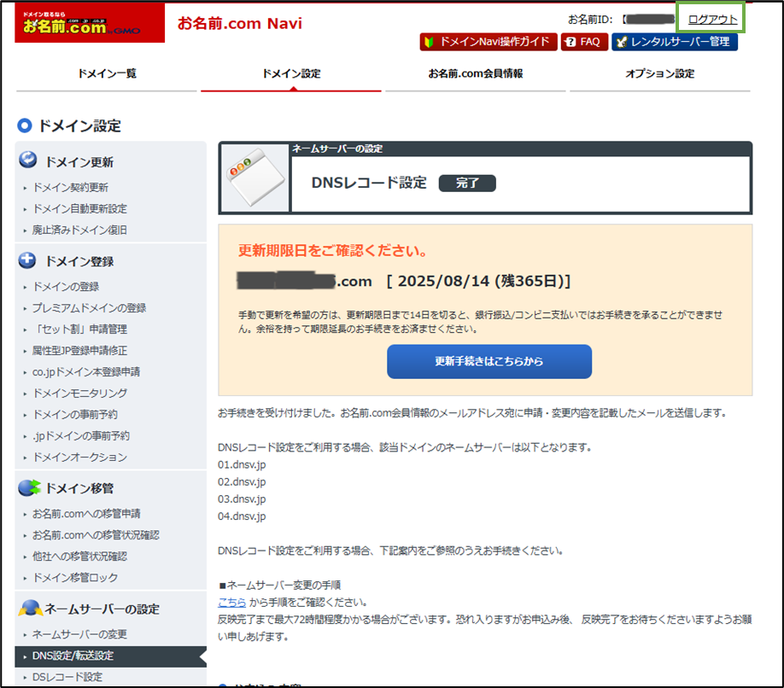Open the FAQ page
This screenshot has height=688, width=784.
coord(584,42)
